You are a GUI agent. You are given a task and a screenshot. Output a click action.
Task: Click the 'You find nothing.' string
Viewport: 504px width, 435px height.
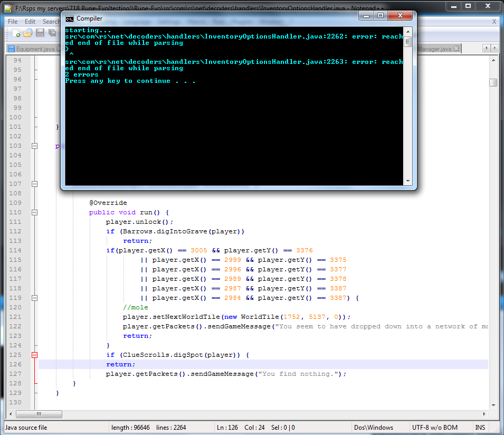tap(299, 374)
